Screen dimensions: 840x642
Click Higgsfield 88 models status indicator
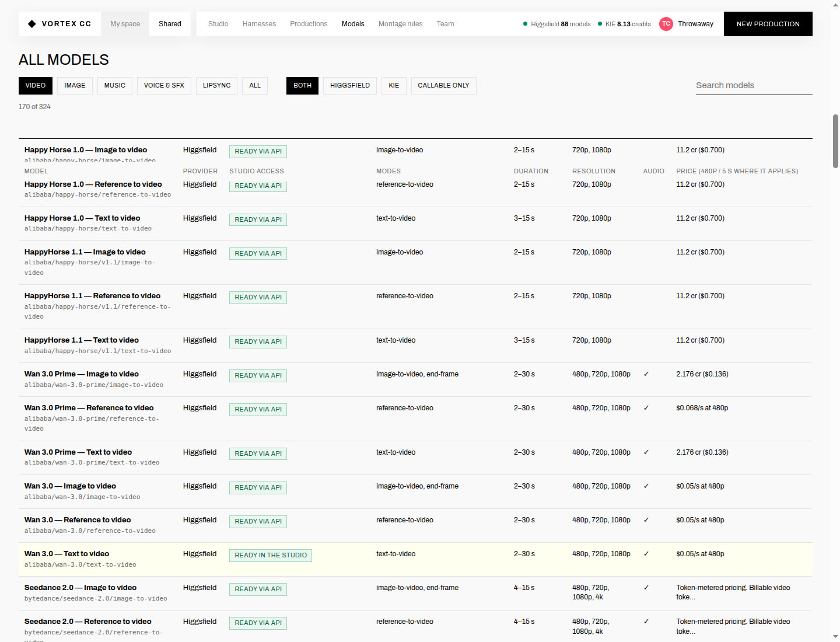click(557, 24)
